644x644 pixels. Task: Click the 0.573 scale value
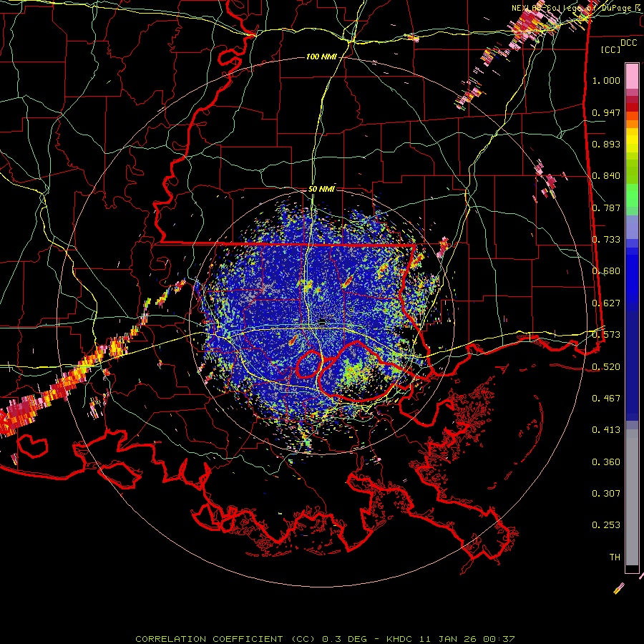[x=606, y=335]
